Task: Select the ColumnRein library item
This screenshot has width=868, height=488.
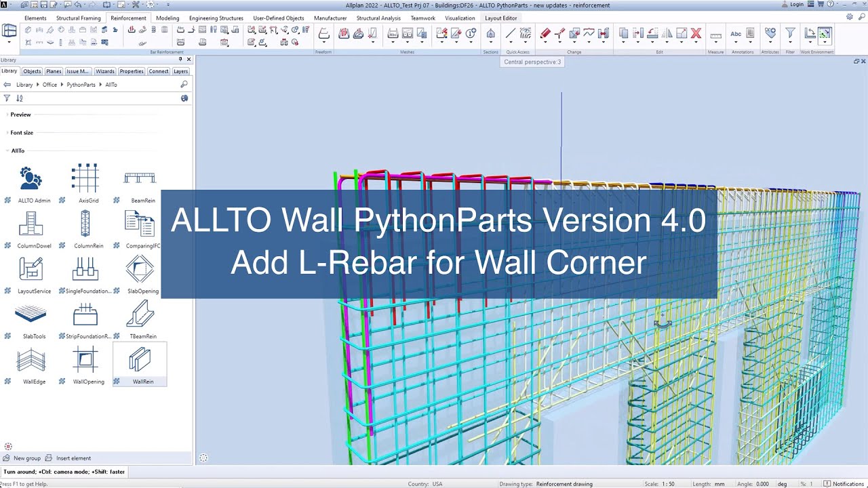Action: click(85, 228)
